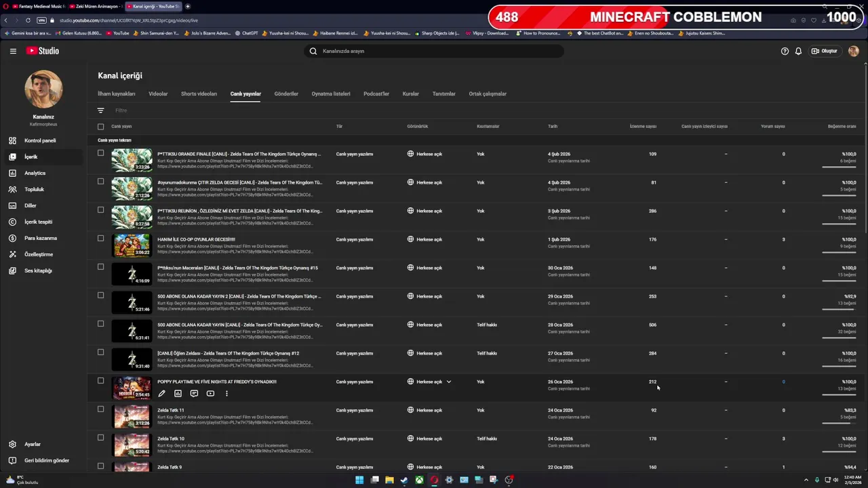This screenshot has height=488, width=868.
Task: Click the filter icon above the table
Action: click(x=100, y=110)
